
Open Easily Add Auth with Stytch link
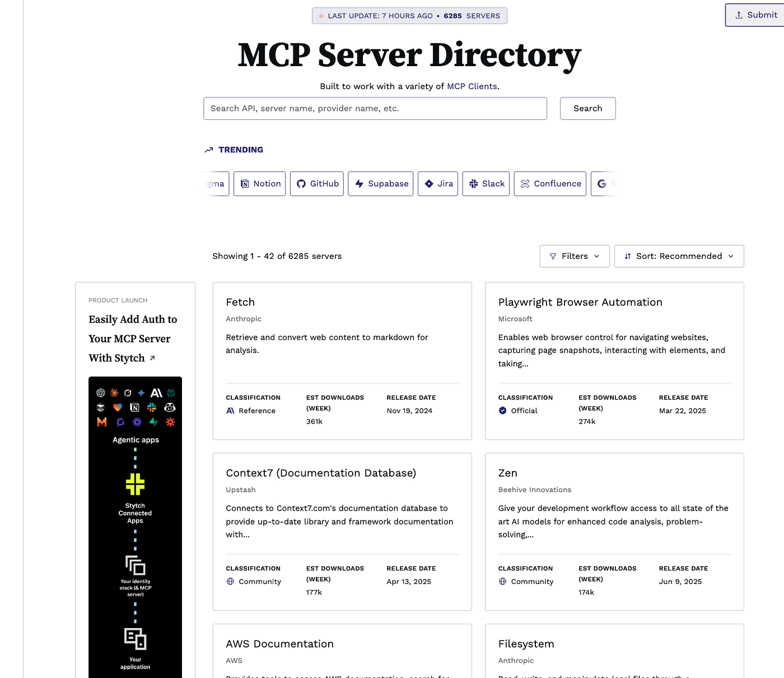pyautogui.click(x=132, y=338)
